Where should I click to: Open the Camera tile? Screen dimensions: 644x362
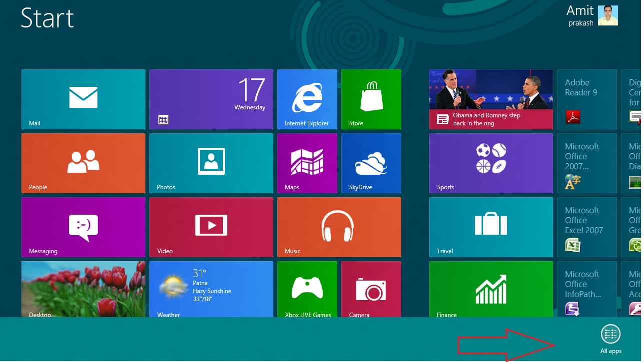point(371,289)
